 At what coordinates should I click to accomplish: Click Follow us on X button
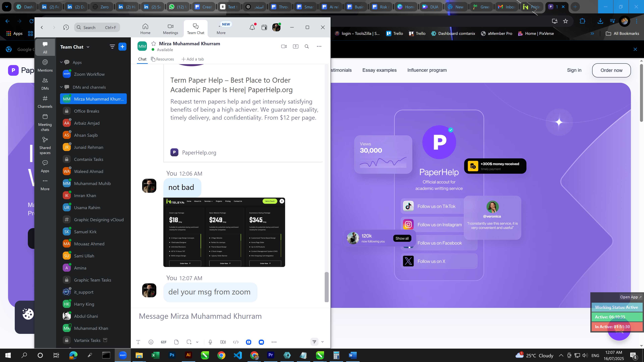(x=439, y=261)
